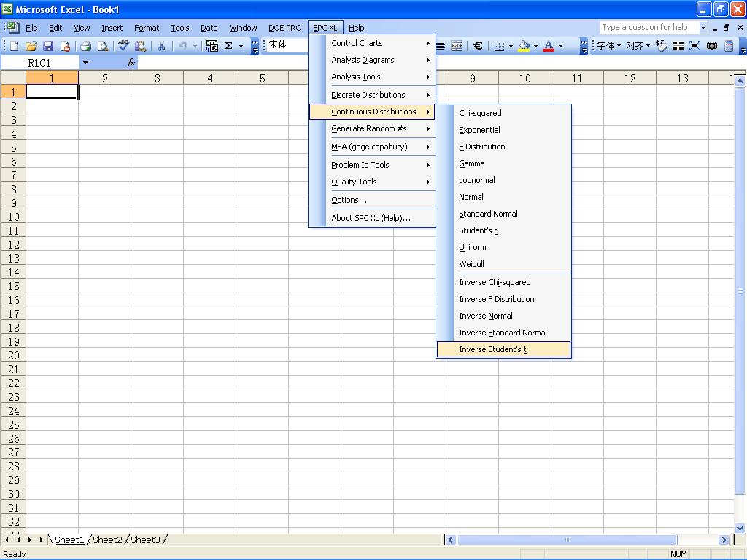Click the Type a question for help box

pyautogui.click(x=649, y=28)
